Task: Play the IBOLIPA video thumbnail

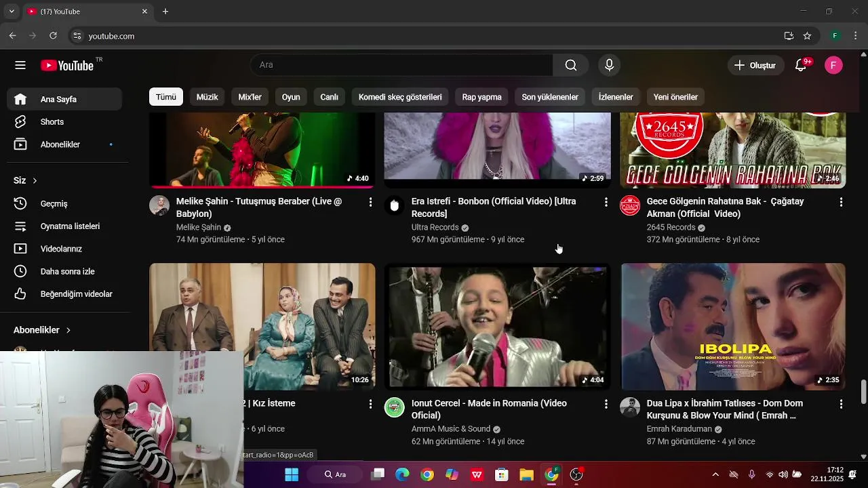Action: coord(733,327)
